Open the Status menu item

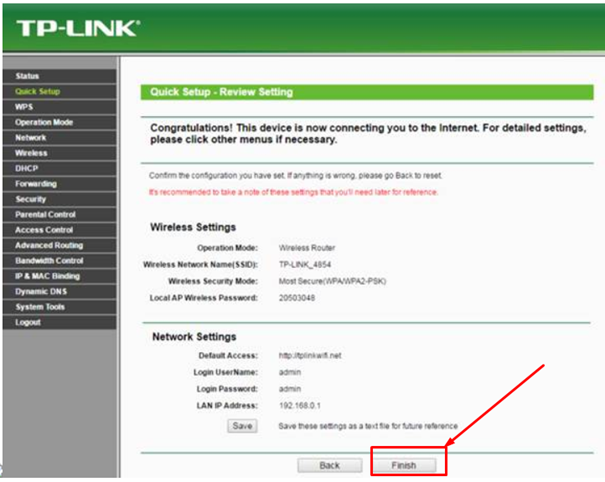(59, 76)
